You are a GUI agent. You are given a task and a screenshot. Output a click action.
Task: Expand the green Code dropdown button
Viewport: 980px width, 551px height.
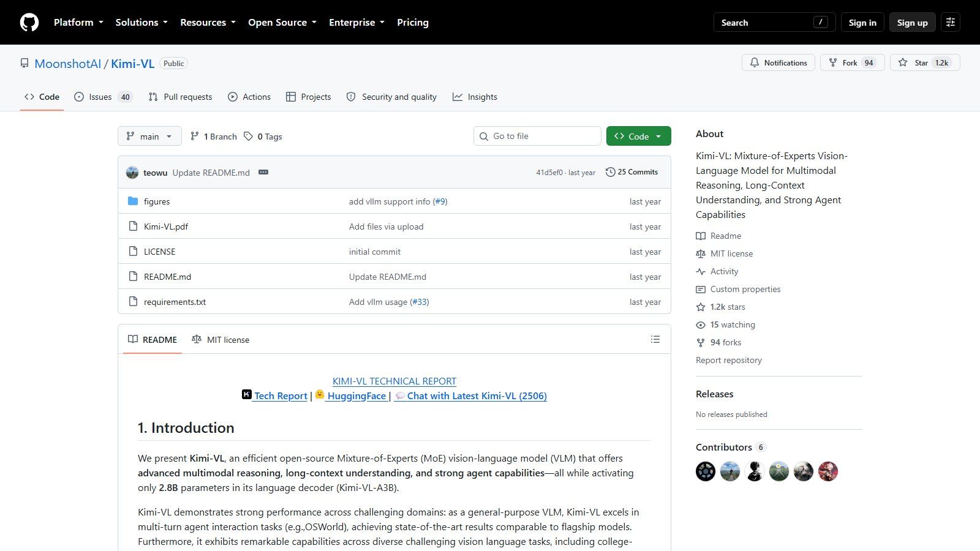(638, 136)
